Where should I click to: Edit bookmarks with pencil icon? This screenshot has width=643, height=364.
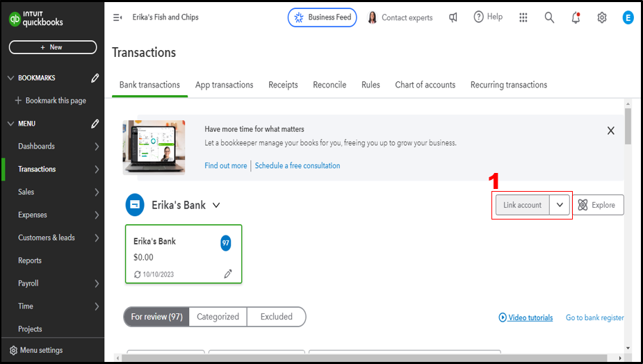[95, 78]
